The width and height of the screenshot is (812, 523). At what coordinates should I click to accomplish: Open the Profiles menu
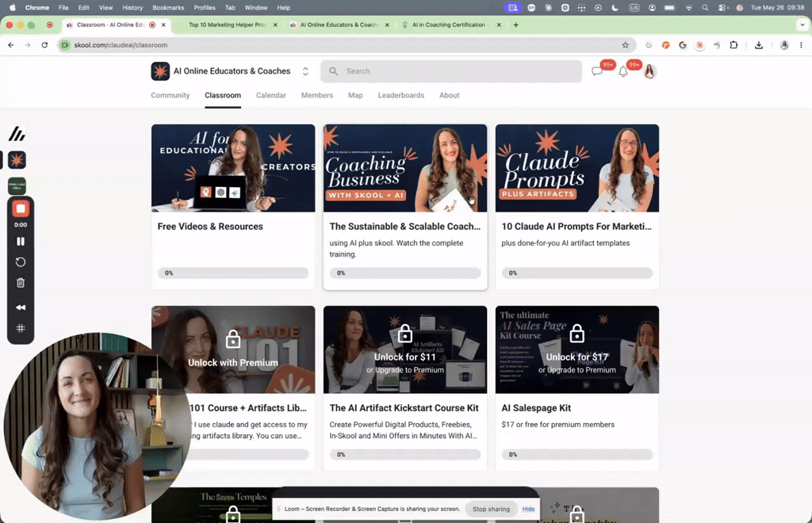coord(205,8)
